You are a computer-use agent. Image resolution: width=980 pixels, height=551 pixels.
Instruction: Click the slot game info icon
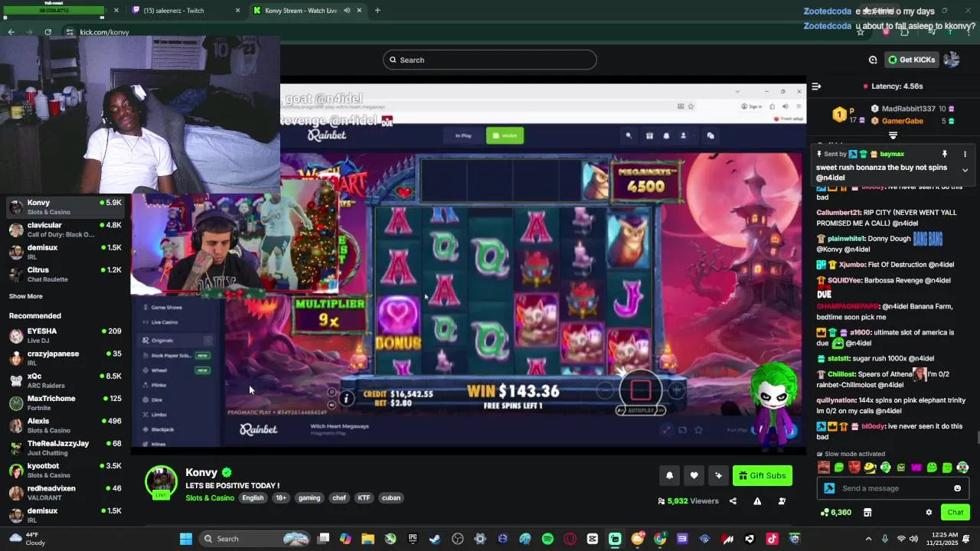(x=346, y=398)
